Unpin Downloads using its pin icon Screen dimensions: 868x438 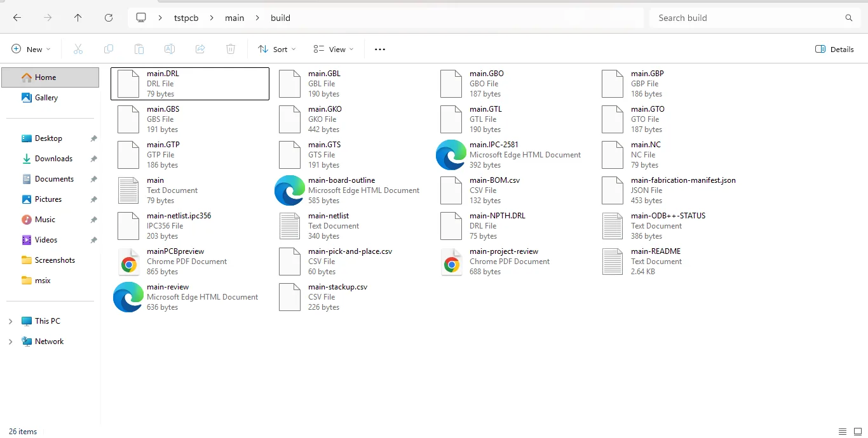coord(93,159)
